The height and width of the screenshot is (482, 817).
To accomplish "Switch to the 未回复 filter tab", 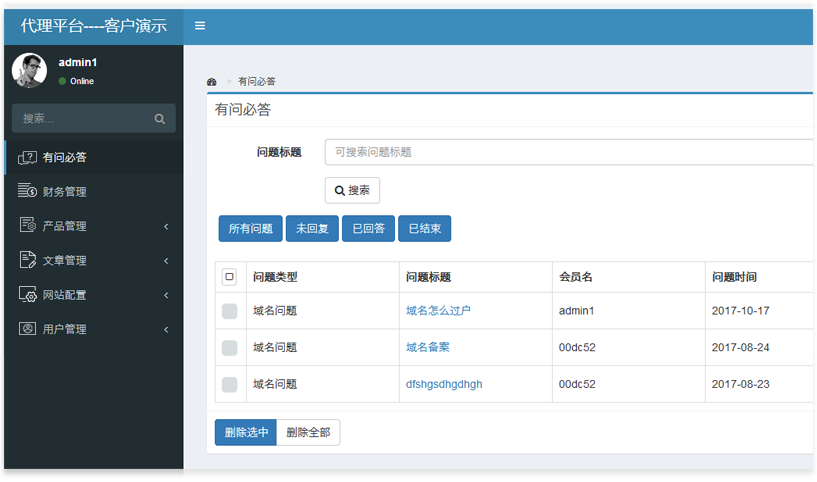I will coord(312,229).
